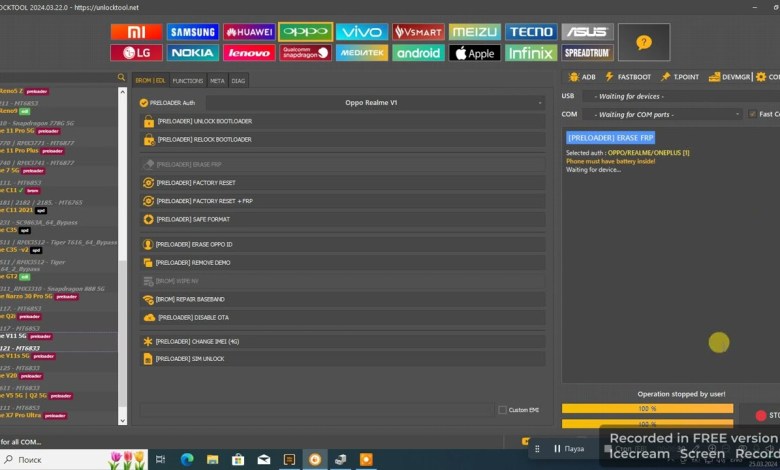Open the USB devices dropdown

660,96
